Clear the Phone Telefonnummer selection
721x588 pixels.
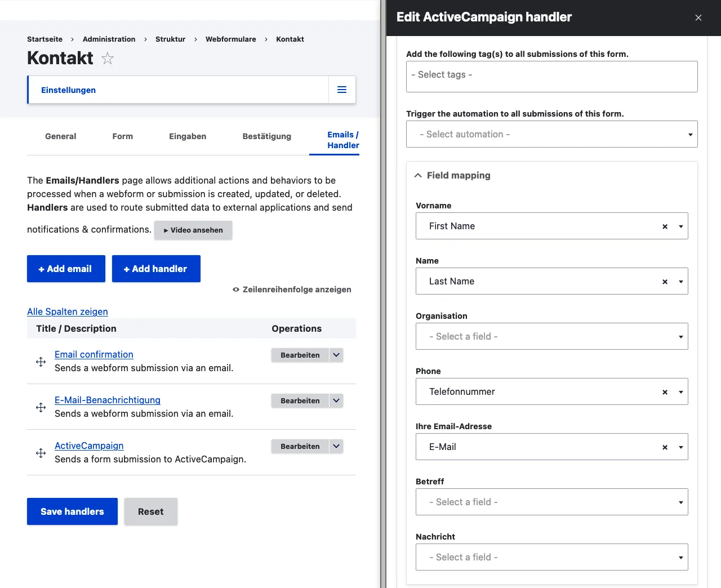pyautogui.click(x=665, y=392)
